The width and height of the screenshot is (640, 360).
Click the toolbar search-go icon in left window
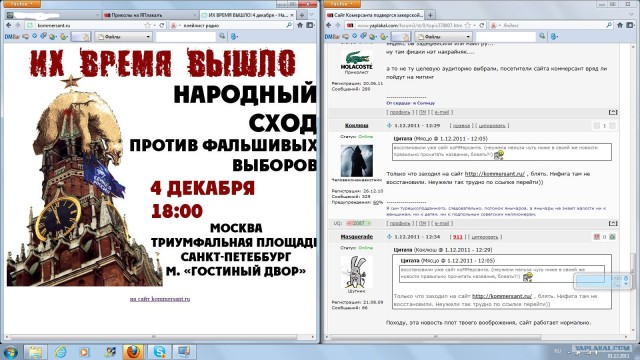tap(222, 36)
